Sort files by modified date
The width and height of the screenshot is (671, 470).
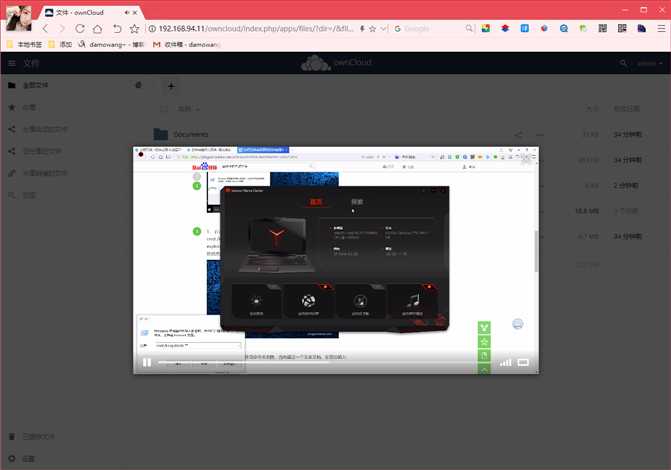pos(627,109)
